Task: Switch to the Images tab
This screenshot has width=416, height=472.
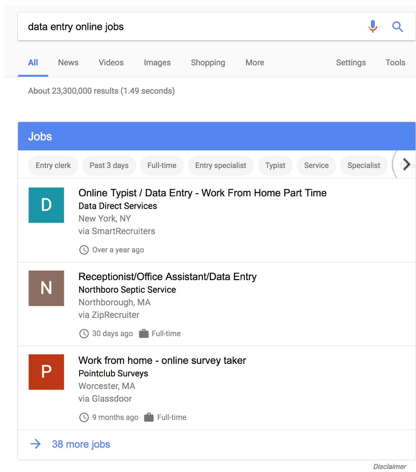Action: (x=157, y=63)
